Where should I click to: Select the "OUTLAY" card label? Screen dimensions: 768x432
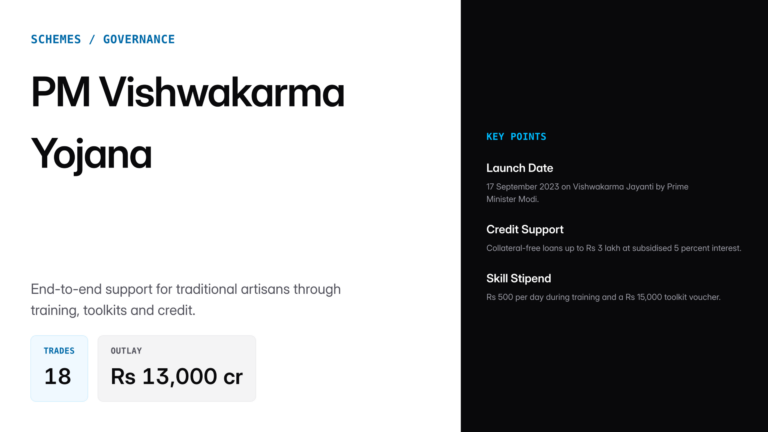click(x=126, y=351)
